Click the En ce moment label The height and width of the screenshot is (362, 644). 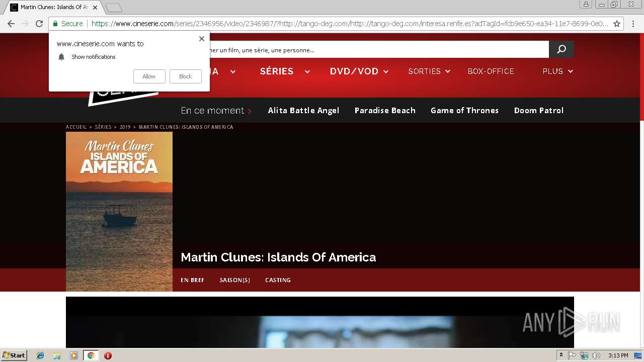tap(212, 111)
